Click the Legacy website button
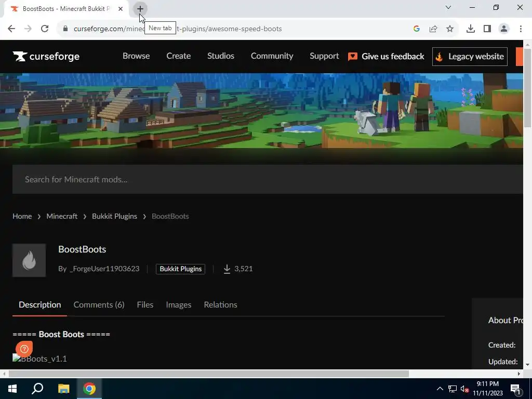Viewport: 532px width, 399px height. [470, 56]
